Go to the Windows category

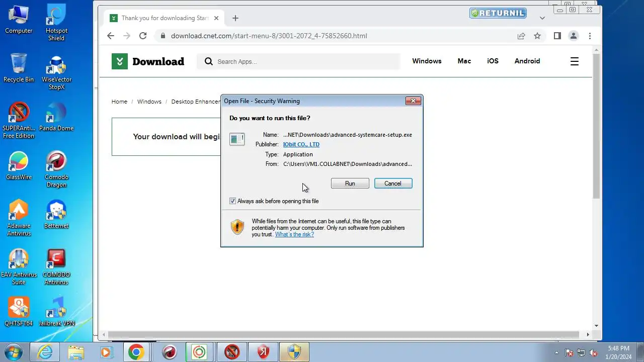[x=427, y=61]
